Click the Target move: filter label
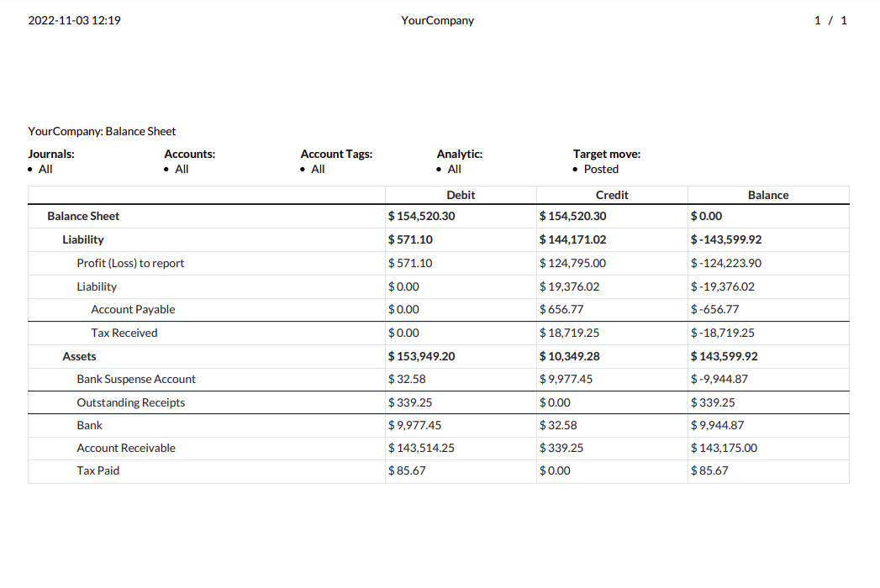This screenshot has height=588, width=880. [607, 154]
